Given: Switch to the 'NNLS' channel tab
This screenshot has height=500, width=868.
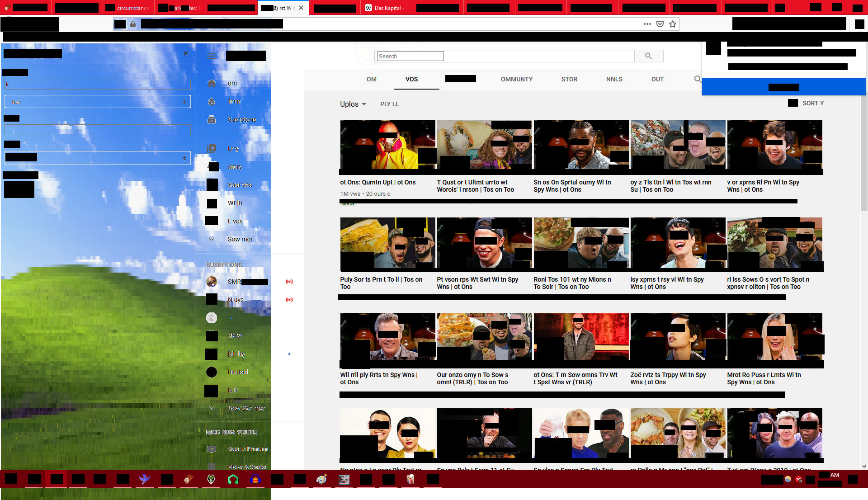Looking at the screenshot, I should pos(614,79).
